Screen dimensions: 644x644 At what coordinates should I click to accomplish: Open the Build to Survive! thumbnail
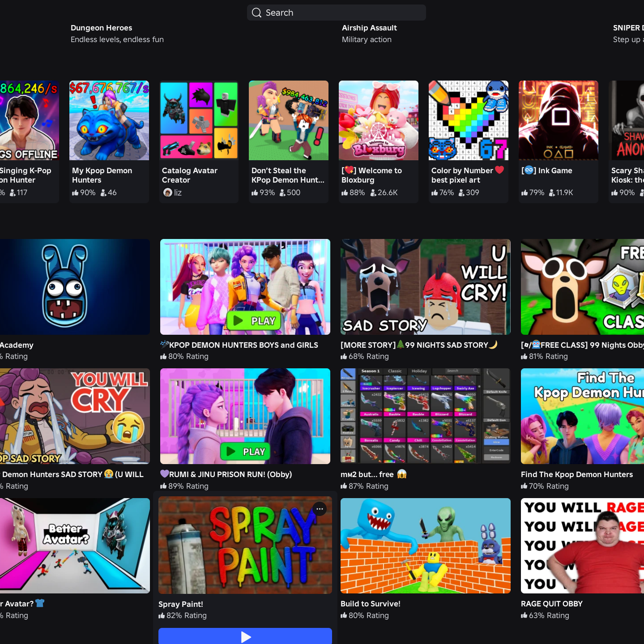pos(426,546)
